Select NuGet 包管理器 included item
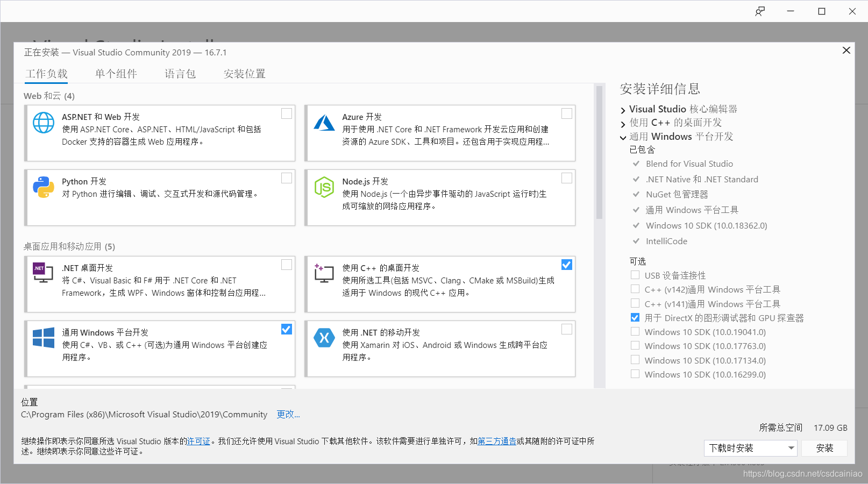This screenshot has height=484, width=868. tap(677, 194)
